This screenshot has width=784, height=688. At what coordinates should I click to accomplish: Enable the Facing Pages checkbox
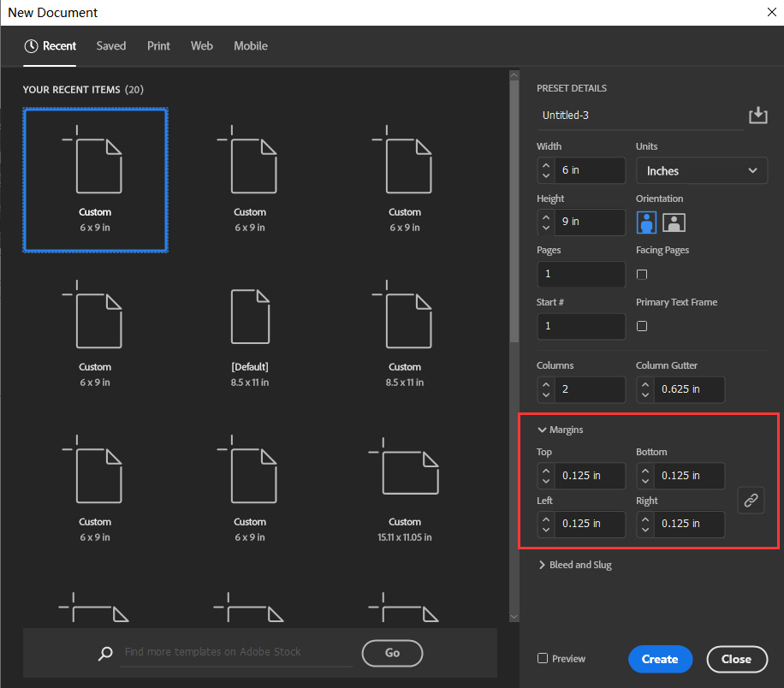pos(642,274)
